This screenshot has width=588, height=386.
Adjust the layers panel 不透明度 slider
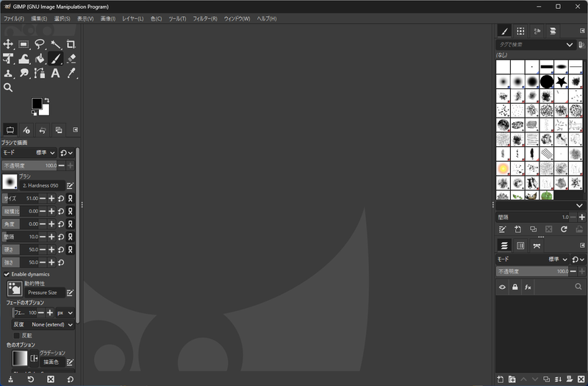[x=532, y=271]
